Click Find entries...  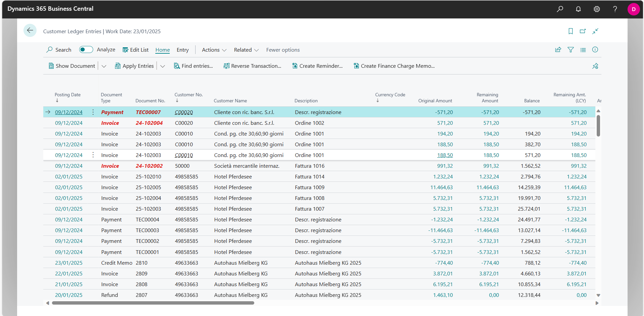tap(193, 66)
